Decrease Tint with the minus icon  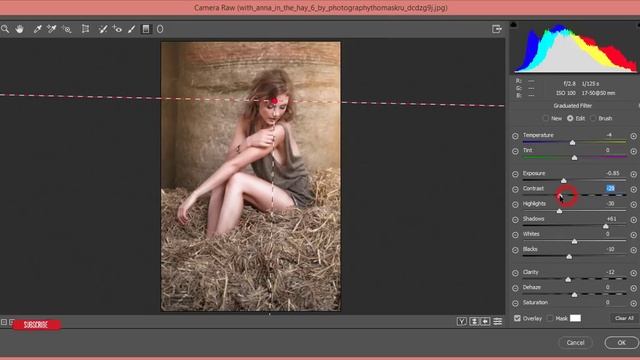[515, 151]
